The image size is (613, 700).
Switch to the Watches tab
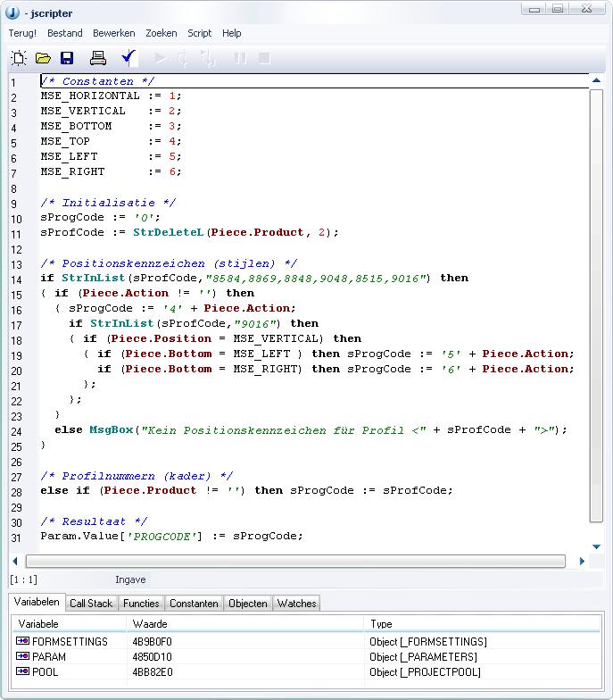tap(296, 604)
